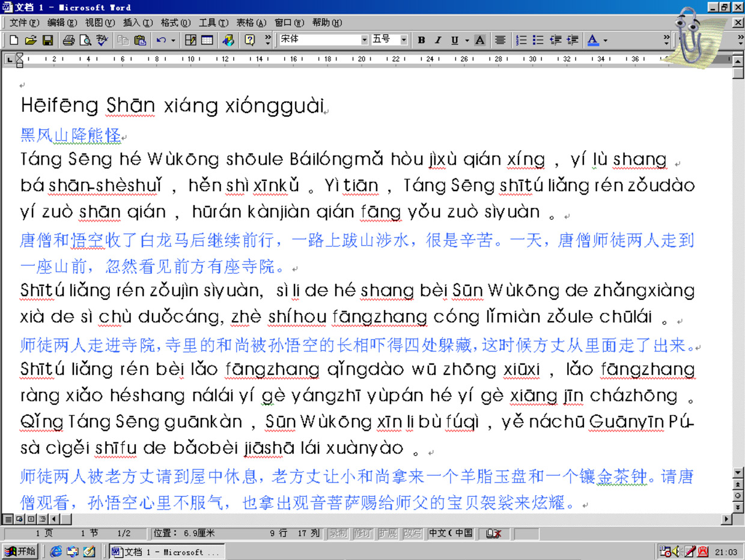The image size is (745, 560).
Task: Apply font color with the A button
Action: tap(593, 40)
